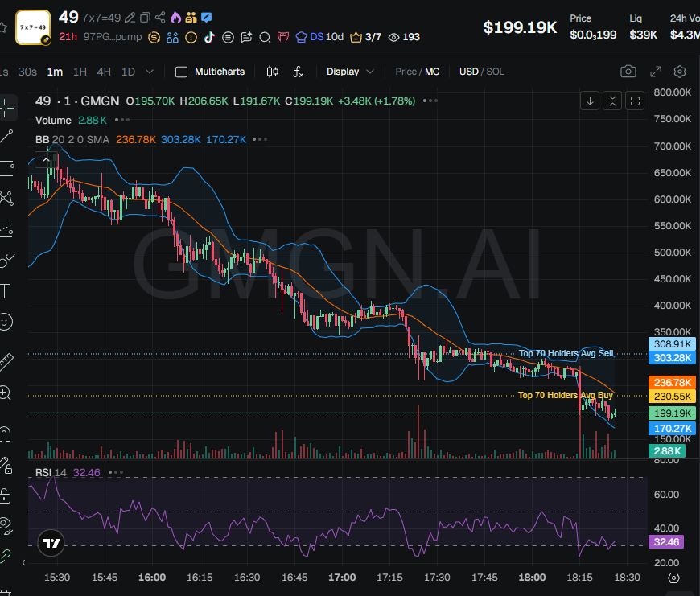Click the collapse pane button
This screenshot has width=700, height=596.
[612, 101]
